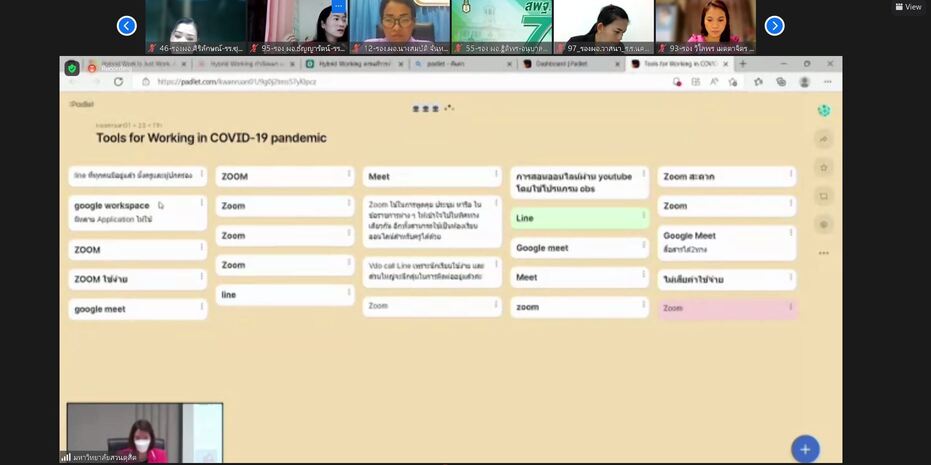Open the second Hybrid Working browser tab
Viewport: 931px width, 465px height.
coord(246,64)
